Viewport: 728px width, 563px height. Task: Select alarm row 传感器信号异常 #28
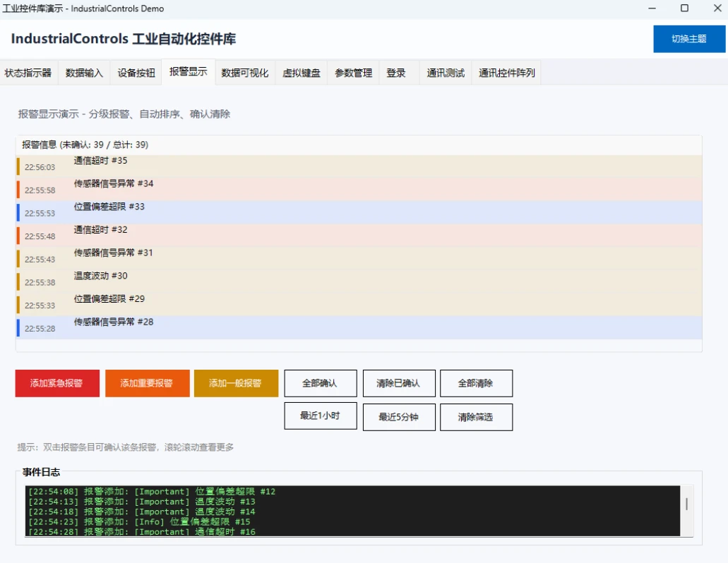pyautogui.click(x=359, y=327)
